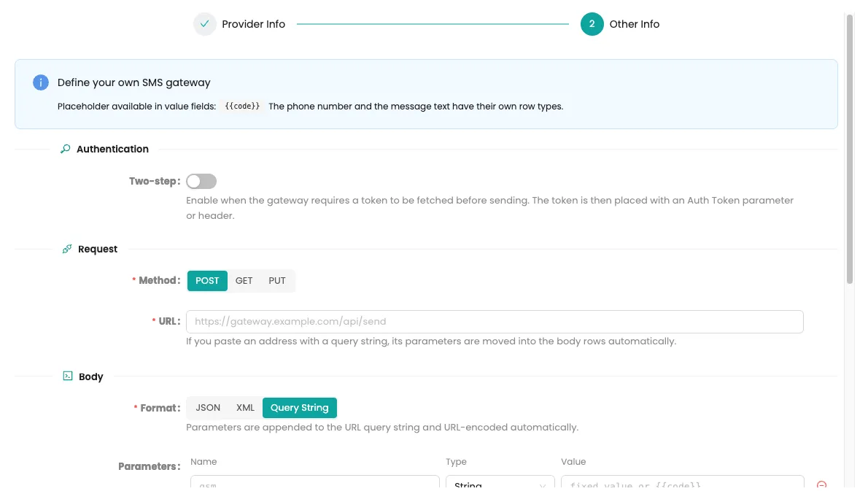Viewport: 868px width, 502px height.
Task: Click the 'Name' column header
Action: click(204, 462)
